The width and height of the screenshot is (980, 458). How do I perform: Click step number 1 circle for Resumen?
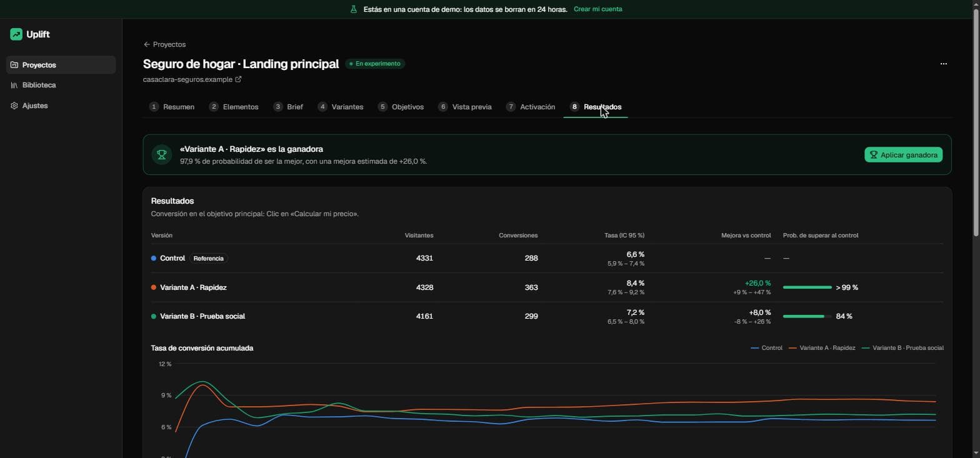(x=154, y=107)
